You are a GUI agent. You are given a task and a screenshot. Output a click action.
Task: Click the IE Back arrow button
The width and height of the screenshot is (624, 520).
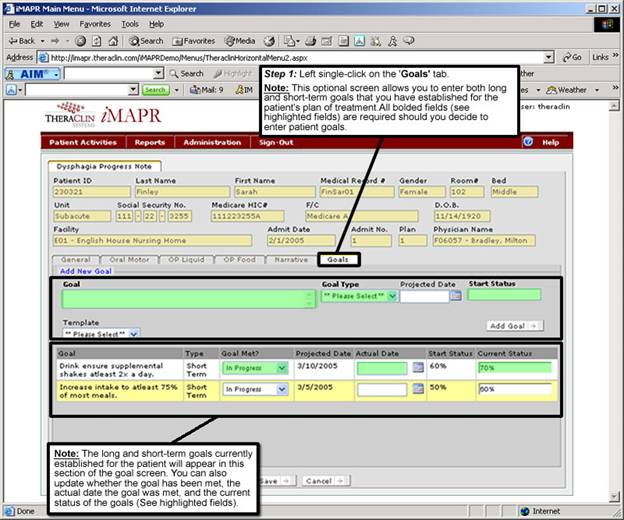21,41
